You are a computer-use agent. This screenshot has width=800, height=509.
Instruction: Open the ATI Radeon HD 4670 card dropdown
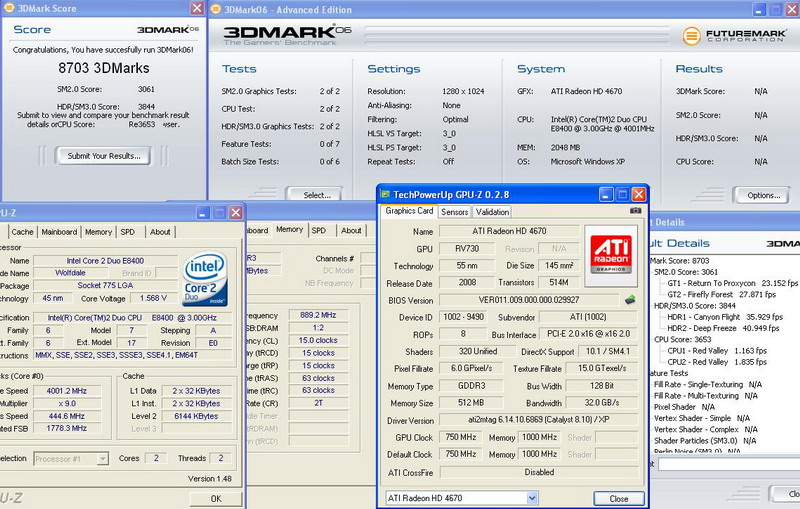pos(532,498)
